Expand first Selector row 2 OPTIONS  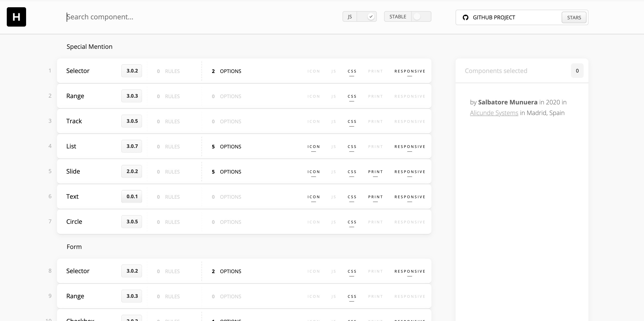click(x=227, y=71)
